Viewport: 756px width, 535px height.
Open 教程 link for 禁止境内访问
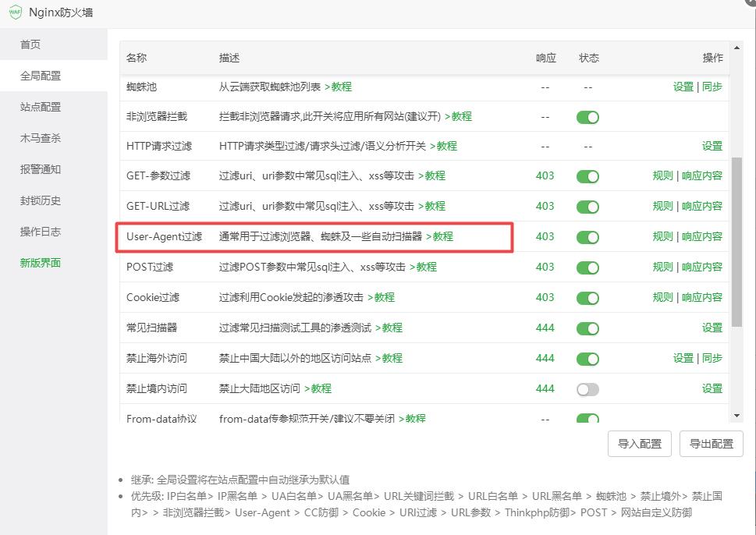[318, 388]
